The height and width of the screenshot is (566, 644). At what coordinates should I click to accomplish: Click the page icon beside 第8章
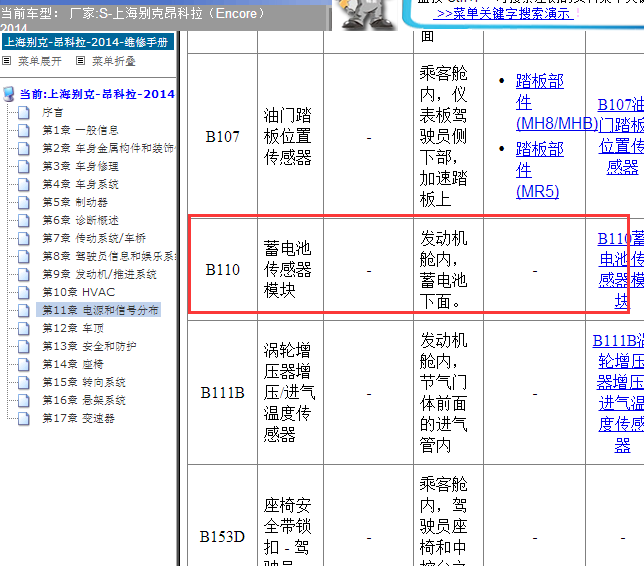tap(24, 256)
